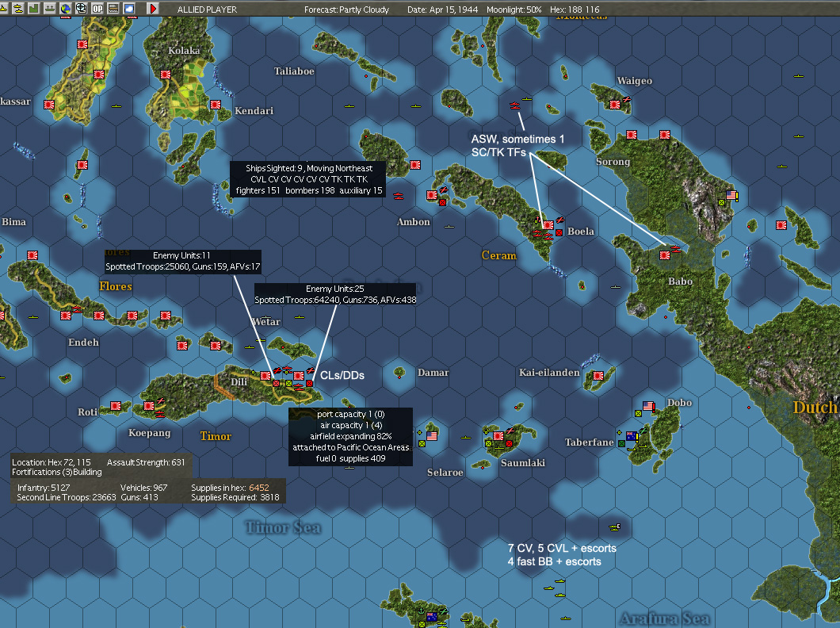
Task: Click the Hex: 188 116 coordinate readout
Action: point(575,10)
